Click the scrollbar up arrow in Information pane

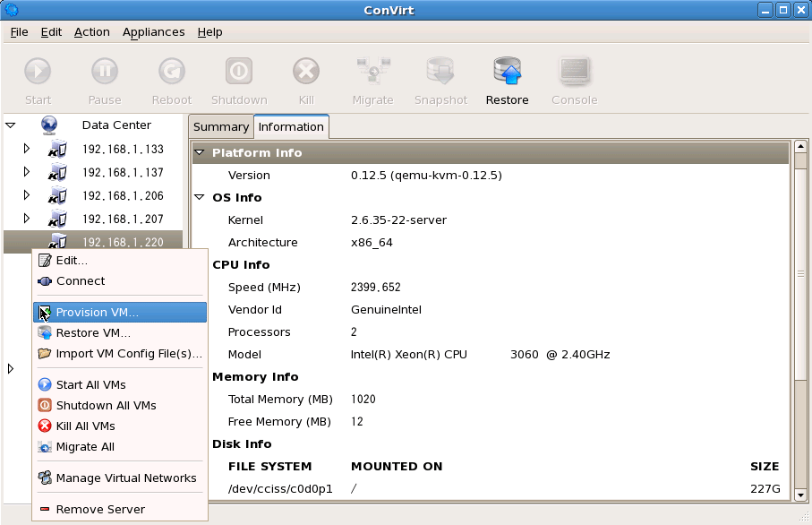[800, 147]
